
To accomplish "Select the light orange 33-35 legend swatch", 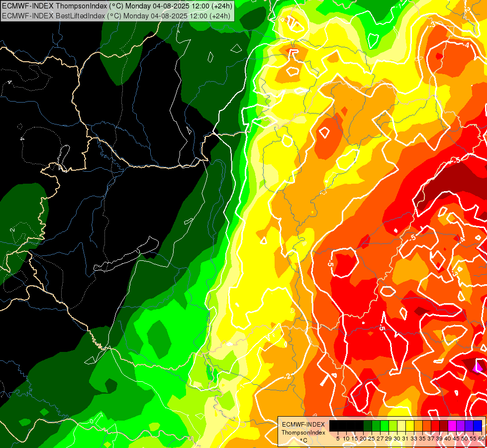I will (x=418, y=426).
